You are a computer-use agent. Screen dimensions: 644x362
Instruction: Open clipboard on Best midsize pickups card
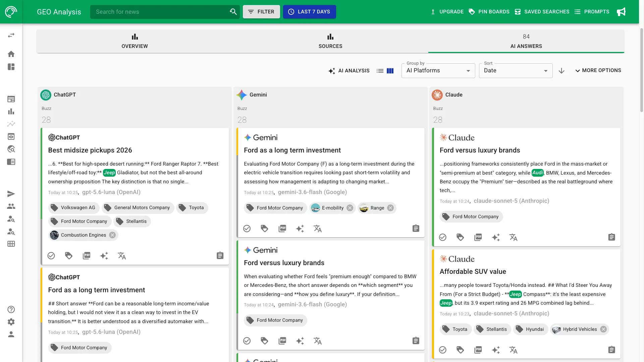220,256
